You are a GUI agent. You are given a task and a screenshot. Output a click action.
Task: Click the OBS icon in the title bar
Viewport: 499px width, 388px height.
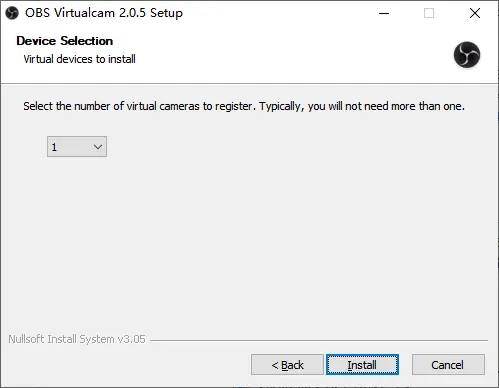[12, 13]
